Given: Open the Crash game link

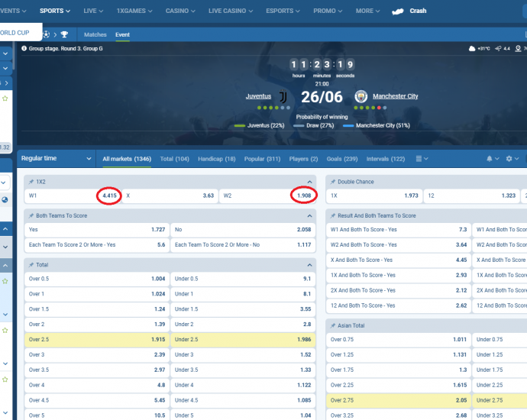Looking at the screenshot, I should [418, 11].
